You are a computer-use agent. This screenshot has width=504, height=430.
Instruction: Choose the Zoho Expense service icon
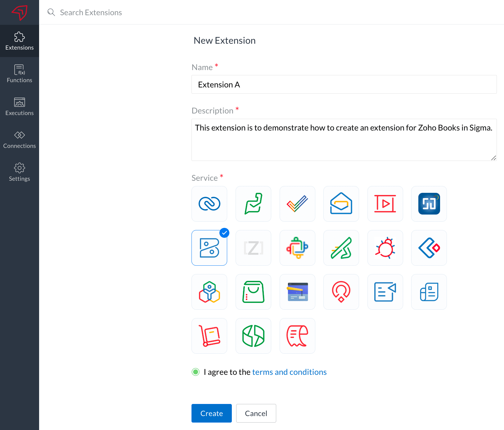coord(297,336)
